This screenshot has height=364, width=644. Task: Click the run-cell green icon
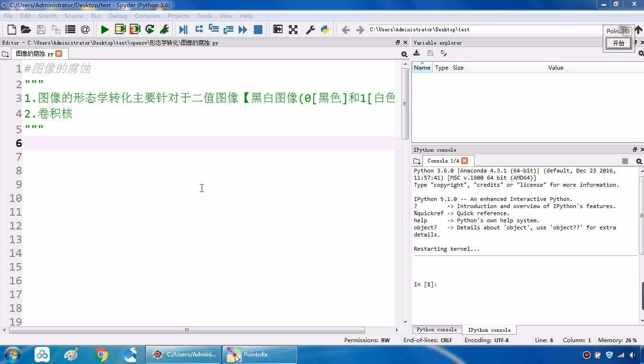120,29
